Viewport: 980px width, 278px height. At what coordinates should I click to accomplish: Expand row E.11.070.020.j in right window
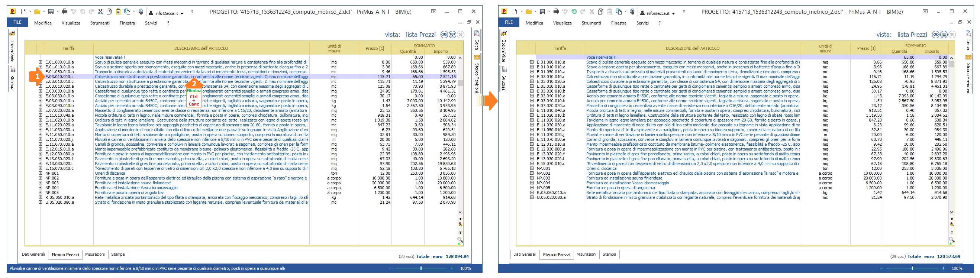tap(532, 135)
